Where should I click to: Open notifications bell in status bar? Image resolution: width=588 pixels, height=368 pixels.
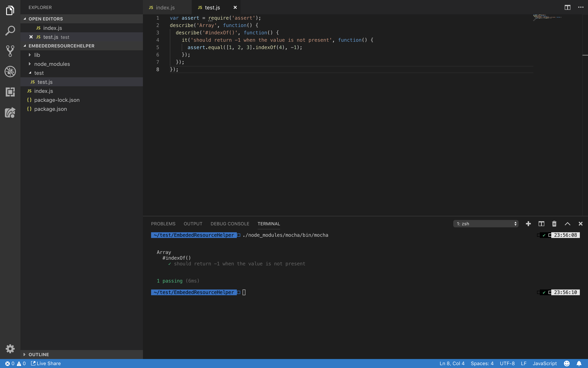(x=579, y=363)
